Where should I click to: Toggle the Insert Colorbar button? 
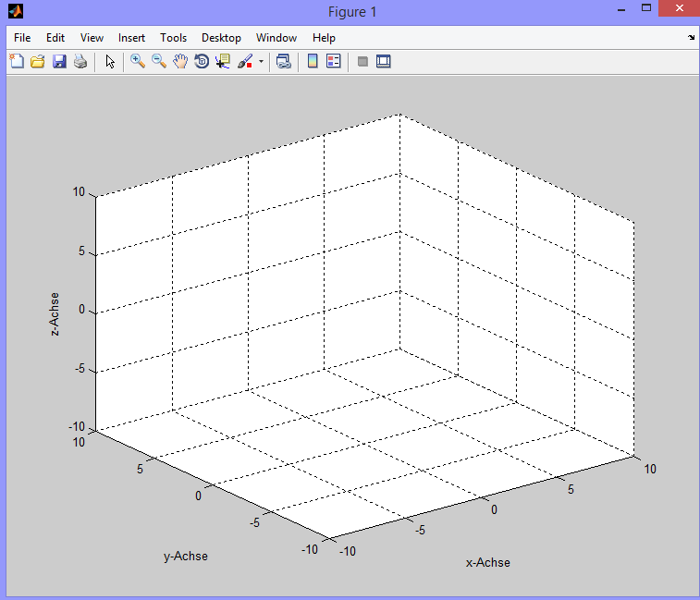313,62
